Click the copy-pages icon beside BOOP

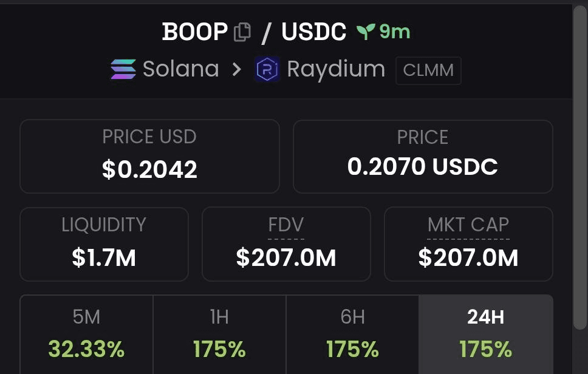[242, 32]
